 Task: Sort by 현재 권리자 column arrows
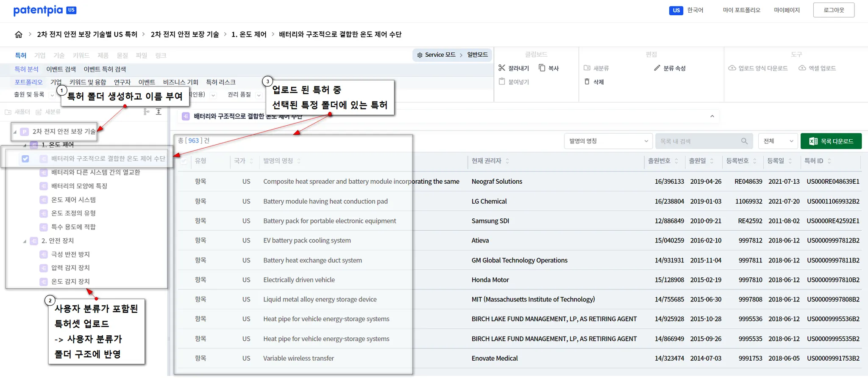[x=507, y=161]
